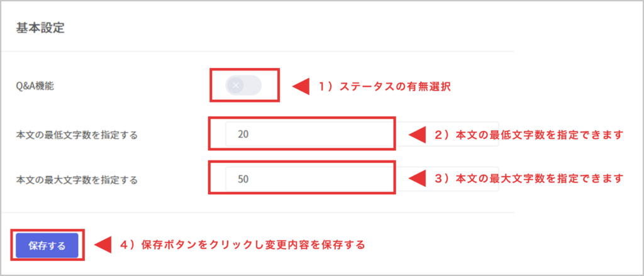644x276 pixels.
Task: Click the red arrow pointing at the minimum field
Action: click(418, 134)
